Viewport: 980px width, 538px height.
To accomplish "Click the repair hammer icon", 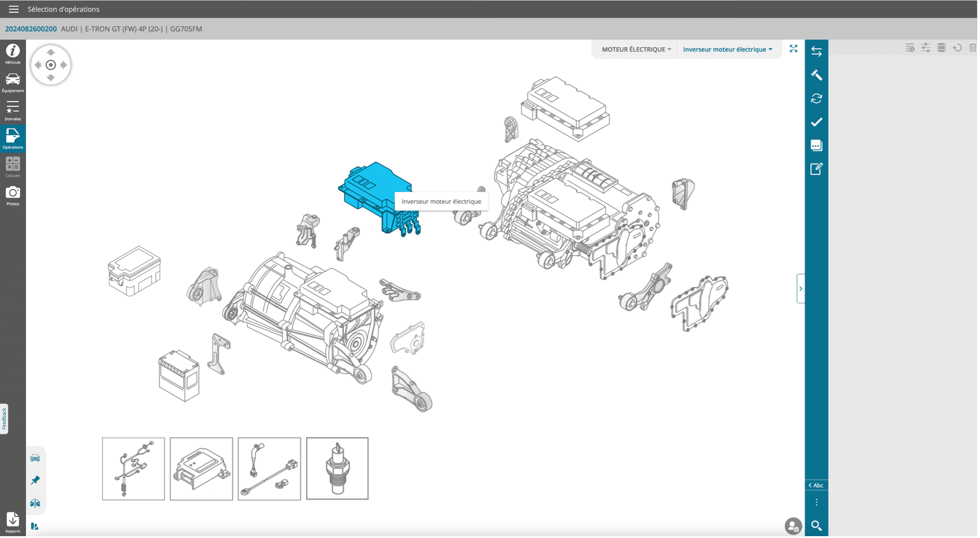I will (816, 75).
